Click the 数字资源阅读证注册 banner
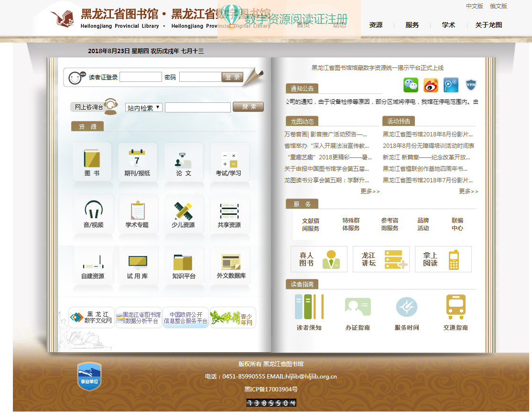This screenshot has width=532, height=412. pos(289,19)
